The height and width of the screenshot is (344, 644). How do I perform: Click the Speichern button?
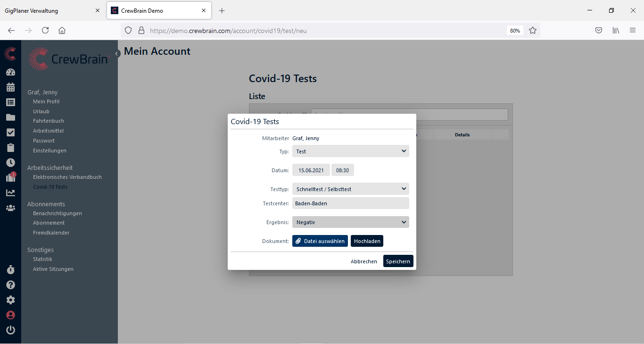tap(398, 261)
